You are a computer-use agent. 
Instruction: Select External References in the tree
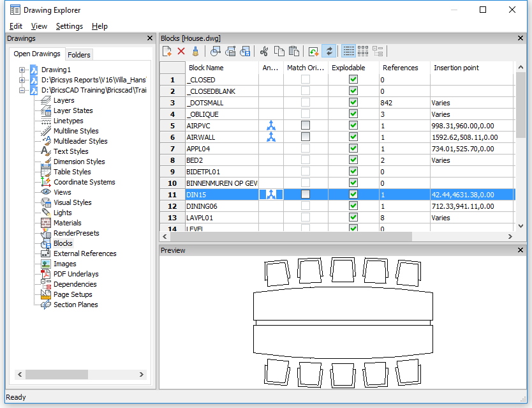(x=85, y=253)
